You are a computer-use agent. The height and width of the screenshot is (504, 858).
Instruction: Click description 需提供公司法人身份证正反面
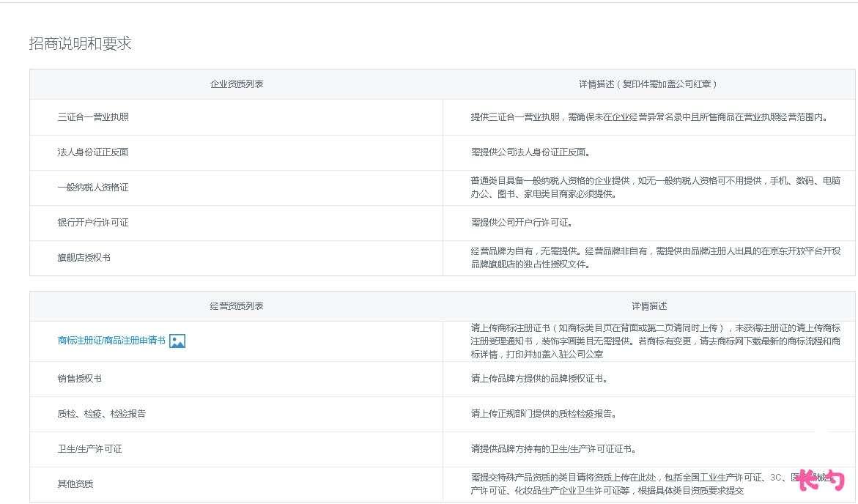pos(530,152)
